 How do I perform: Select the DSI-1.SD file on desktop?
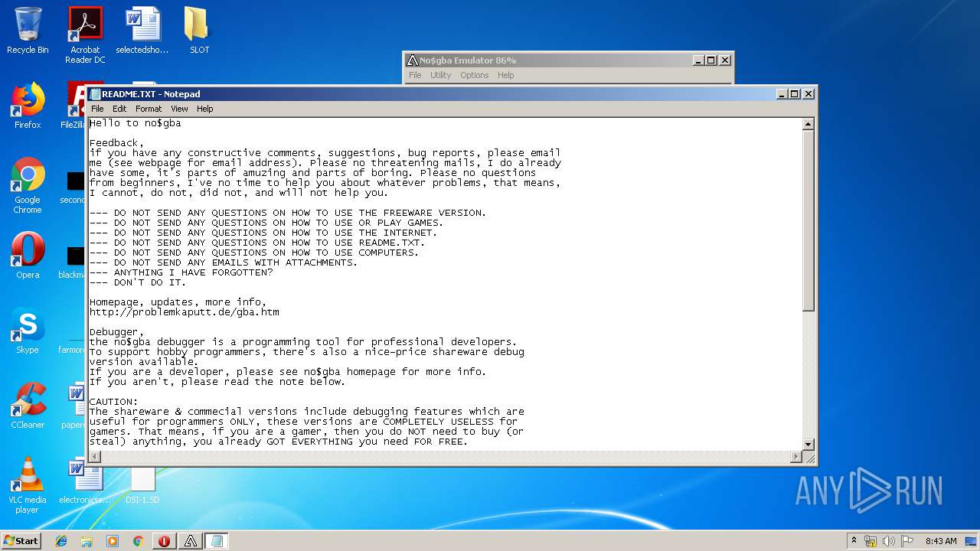[142, 485]
